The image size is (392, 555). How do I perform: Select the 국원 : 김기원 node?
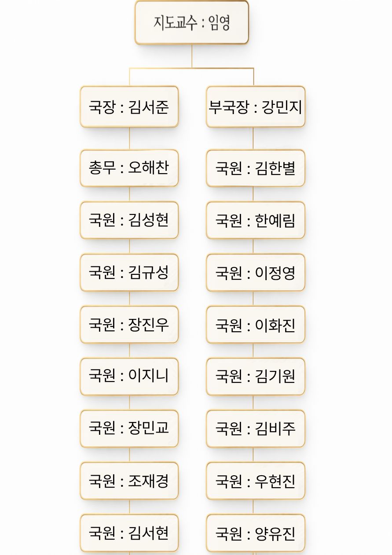click(255, 376)
